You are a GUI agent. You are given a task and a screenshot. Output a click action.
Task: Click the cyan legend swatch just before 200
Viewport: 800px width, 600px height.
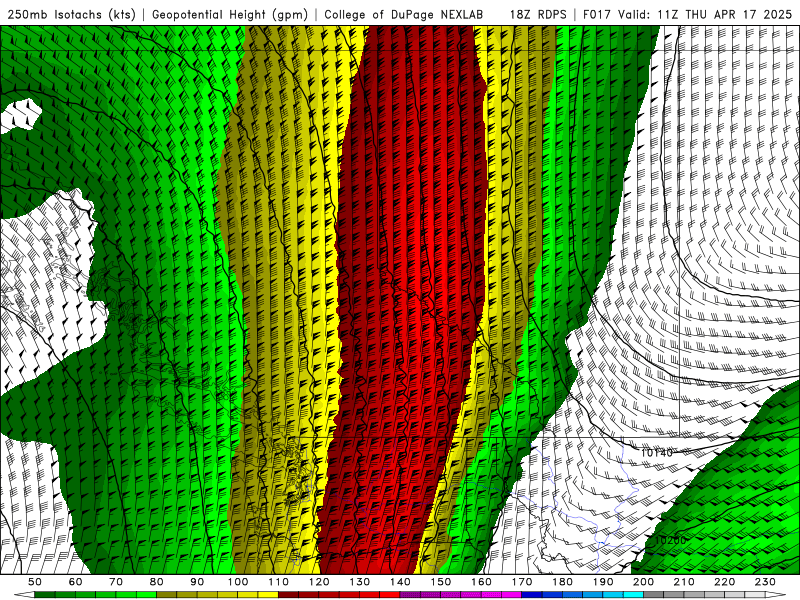tap(634, 595)
